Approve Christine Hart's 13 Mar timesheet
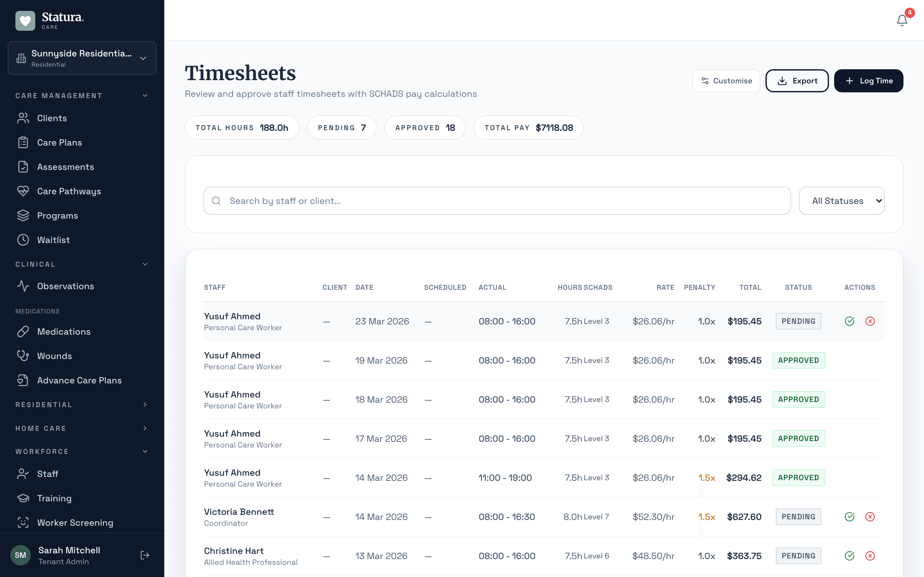924x577 pixels. (x=849, y=556)
